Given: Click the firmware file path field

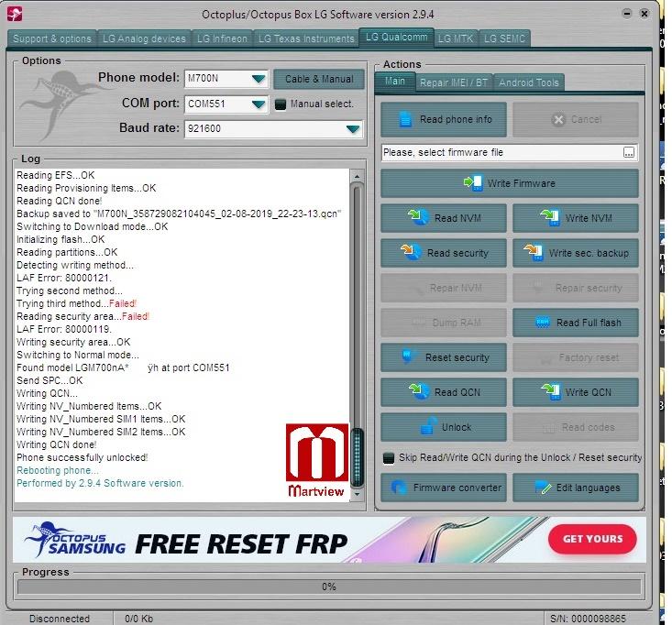Looking at the screenshot, I should point(501,152).
